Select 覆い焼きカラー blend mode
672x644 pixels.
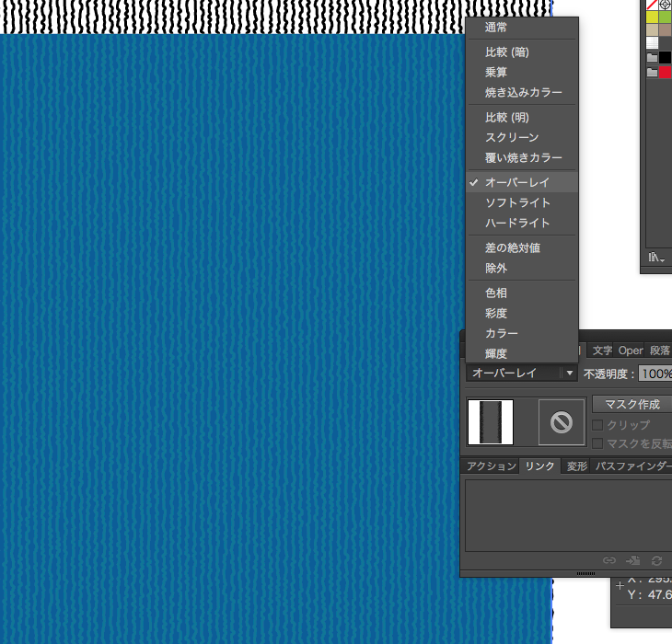pos(522,158)
